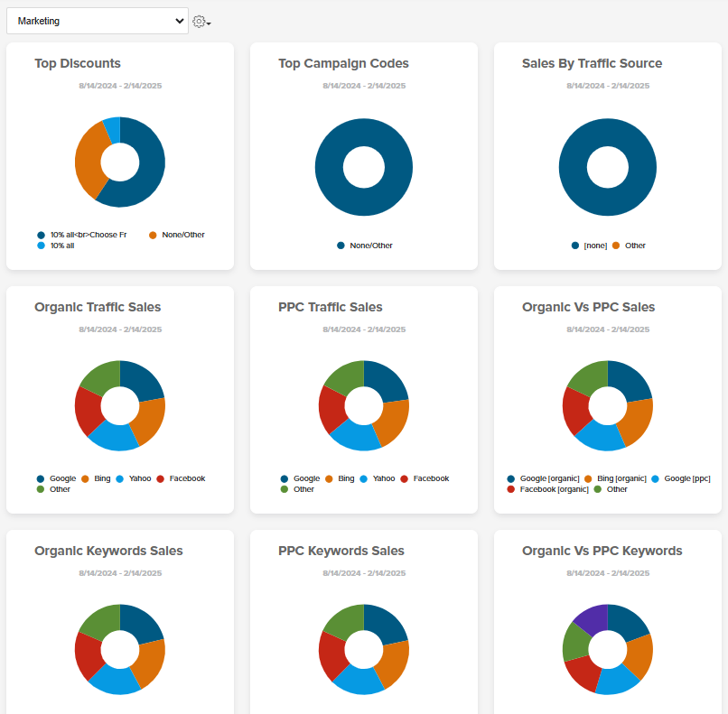Toggle None/Other legend in Top Discounts
The image size is (728, 714).
click(x=177, y=235)
